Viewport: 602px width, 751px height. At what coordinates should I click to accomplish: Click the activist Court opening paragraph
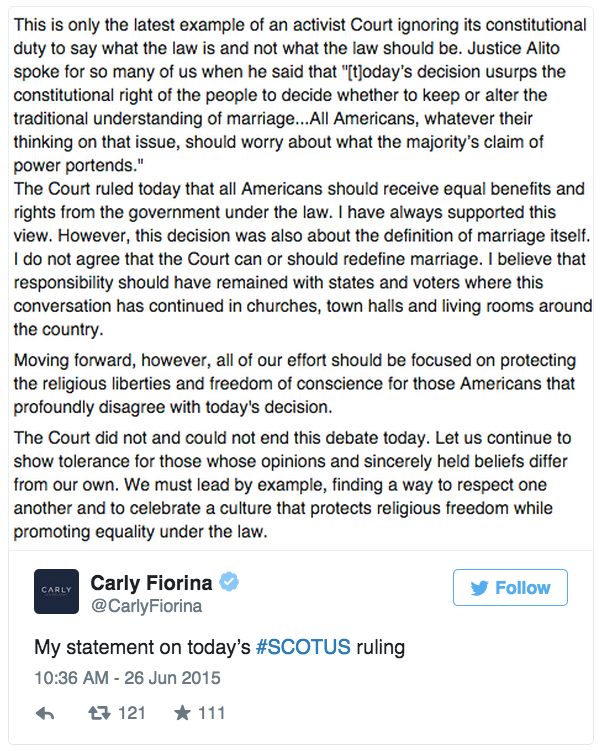click(300, 95)
